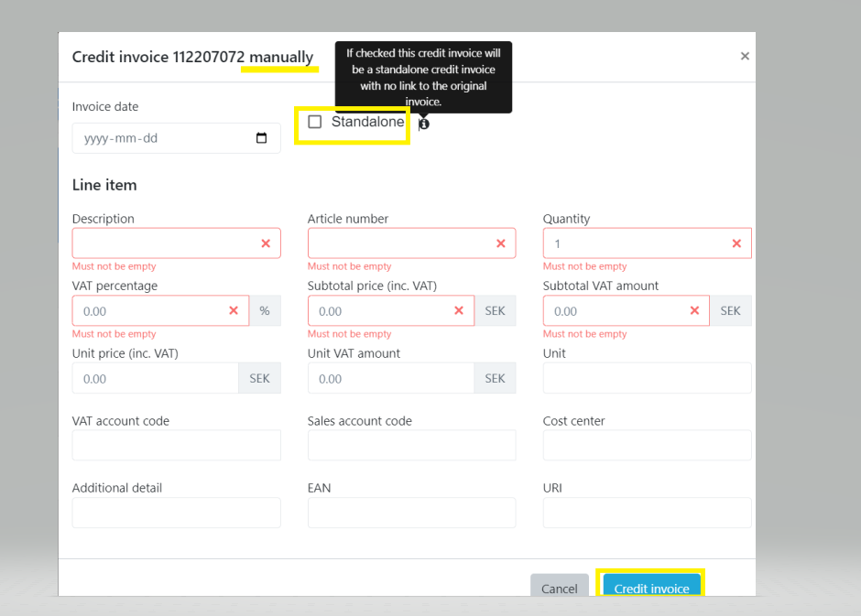Click the red X in Subtotal price field
This screenshot has width=861, height=616.
pos(459,311)
